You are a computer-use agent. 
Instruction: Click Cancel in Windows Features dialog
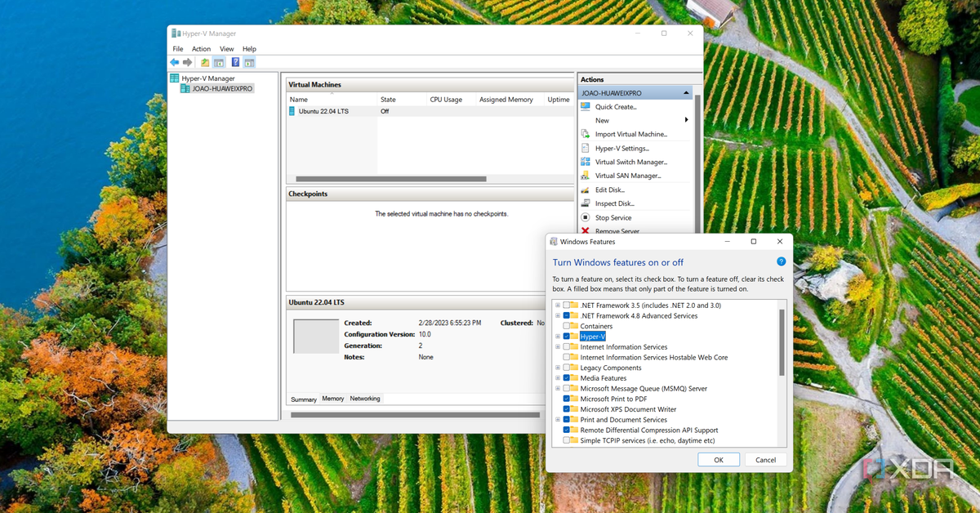tap(765, 460)
